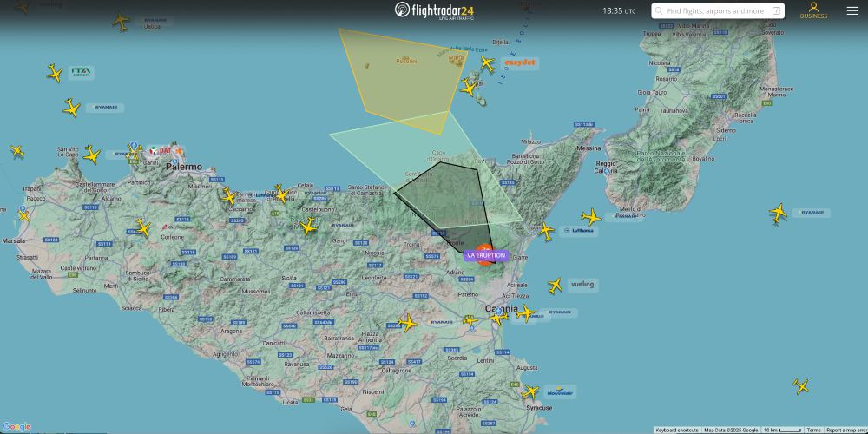Select the Ryanair aircraft far east over Ionian Sea
Screen dimensions: 868x434
pyautogui.click(x=779, y=214)
